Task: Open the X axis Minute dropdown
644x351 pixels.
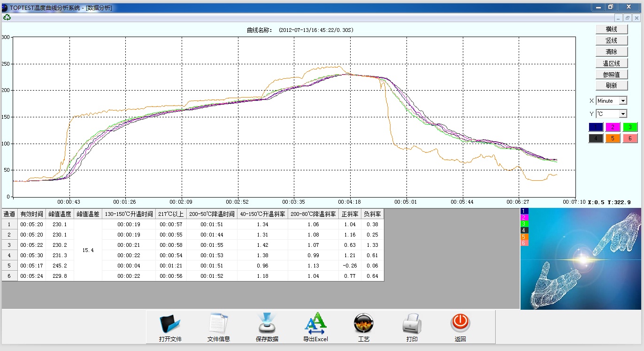Action: tap(623, 101)
